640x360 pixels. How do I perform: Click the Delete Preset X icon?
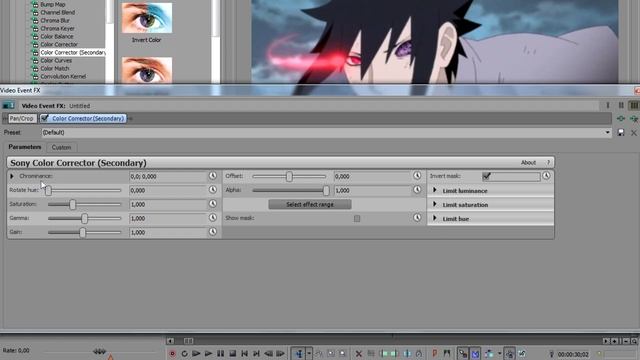pos(633,133)
